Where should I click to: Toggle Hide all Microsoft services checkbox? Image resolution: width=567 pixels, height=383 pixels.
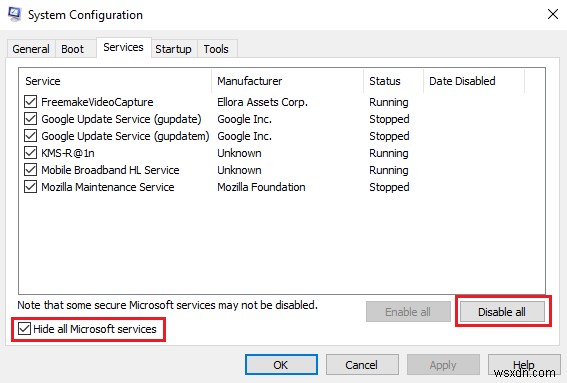24,329
